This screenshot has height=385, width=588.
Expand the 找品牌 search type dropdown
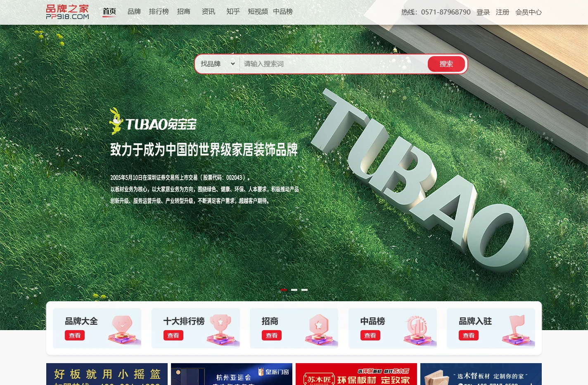(x=218, y=64)
